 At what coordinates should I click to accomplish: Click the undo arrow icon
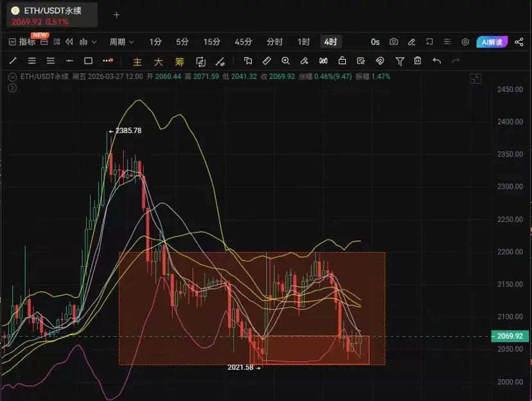437,61
